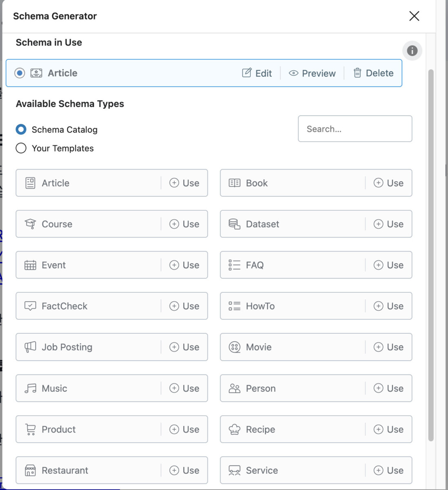Select the Your Templates radio button
This screenshot has width=448, height=490.
tap(21, 148)
